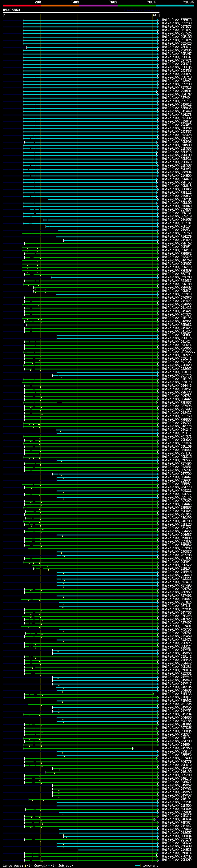Open hit UniRef100_A9PJH7
The height and width of the screenshot is (868, 197).
(x=176, y=54)
